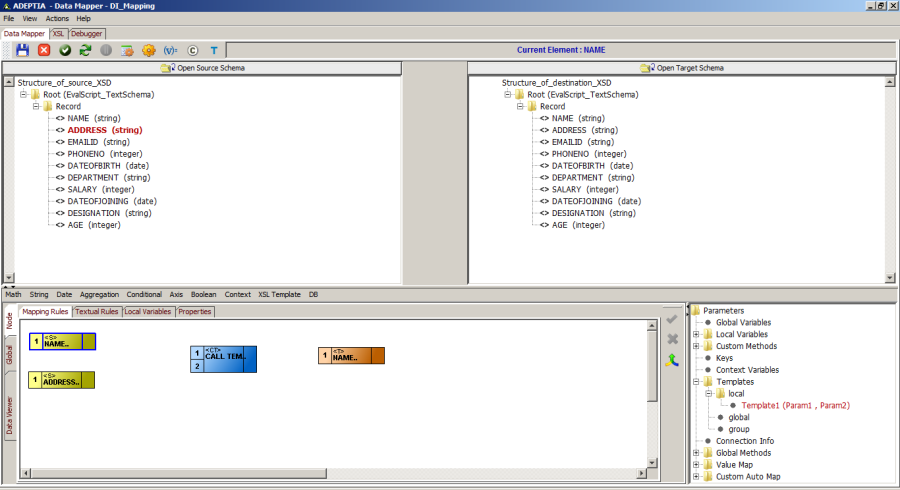Click the (v)= variables toolbar icon

170,50
